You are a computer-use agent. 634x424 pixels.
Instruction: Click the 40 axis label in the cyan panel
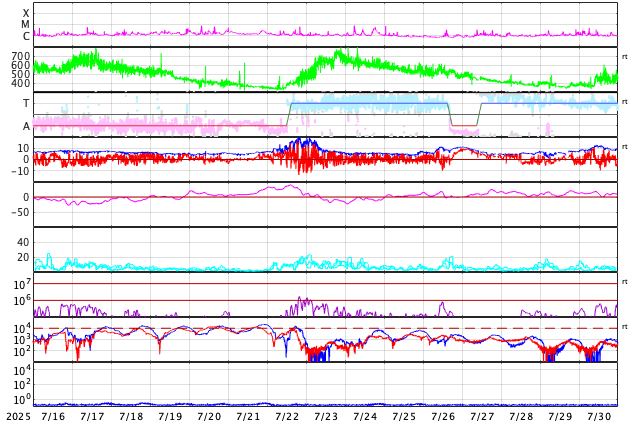click(22, 242)
